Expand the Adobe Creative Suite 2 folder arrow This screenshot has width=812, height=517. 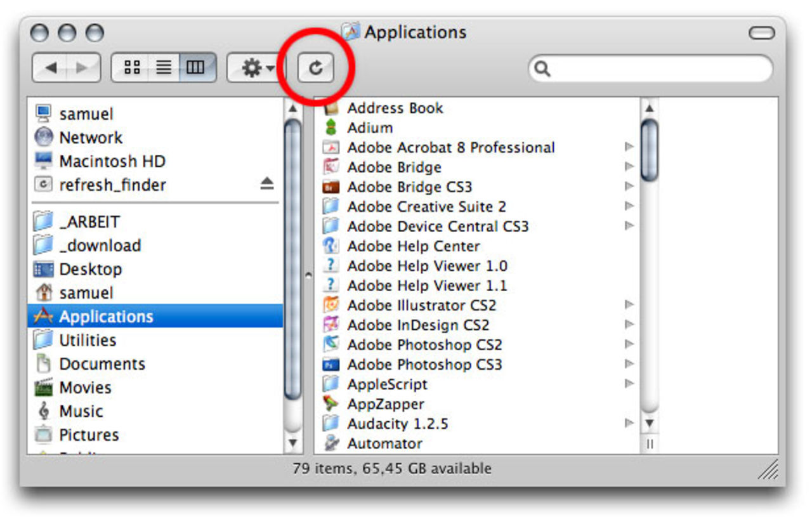click(x=629, y=206)
